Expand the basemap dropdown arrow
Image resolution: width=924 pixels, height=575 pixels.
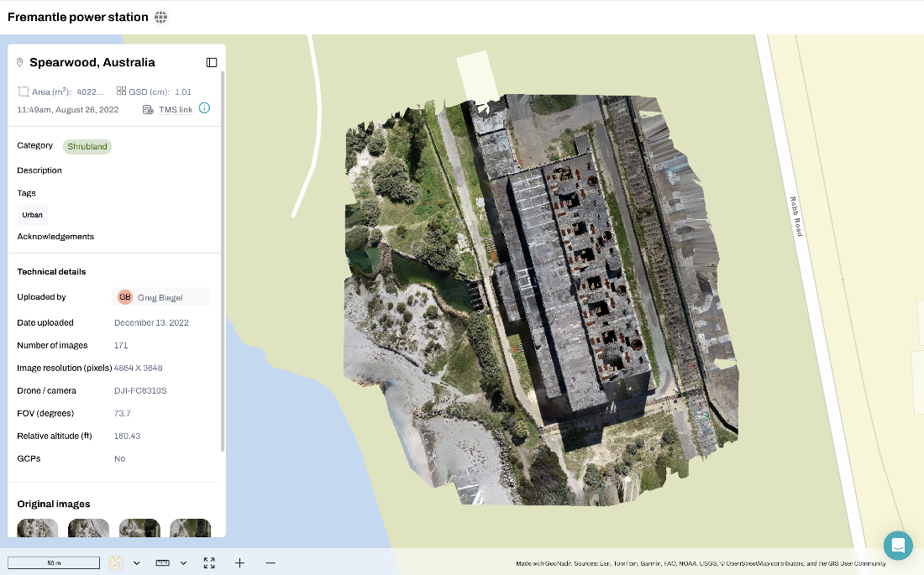[x=137, y=563]
